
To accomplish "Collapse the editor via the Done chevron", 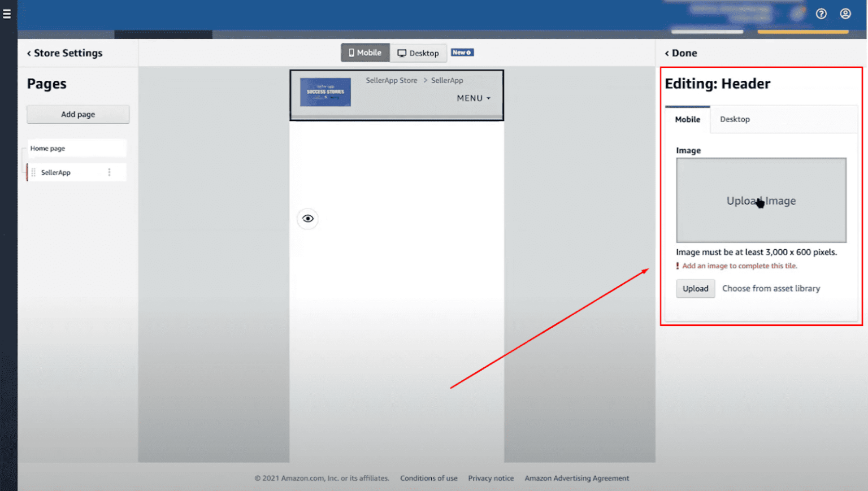I will tap(667, 53).
